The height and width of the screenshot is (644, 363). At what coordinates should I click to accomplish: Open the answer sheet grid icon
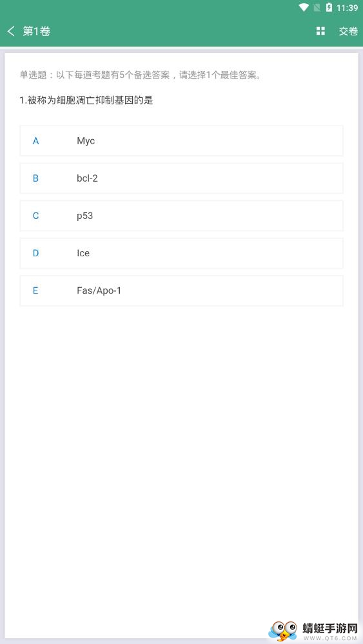320,31
